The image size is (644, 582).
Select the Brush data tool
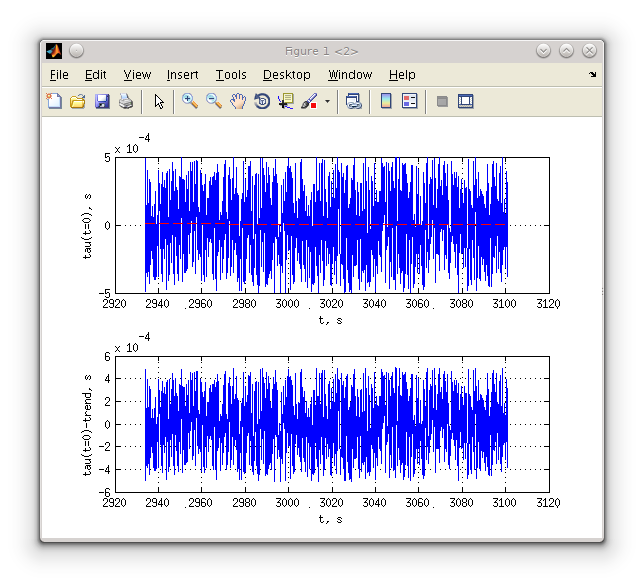point(309,101)
